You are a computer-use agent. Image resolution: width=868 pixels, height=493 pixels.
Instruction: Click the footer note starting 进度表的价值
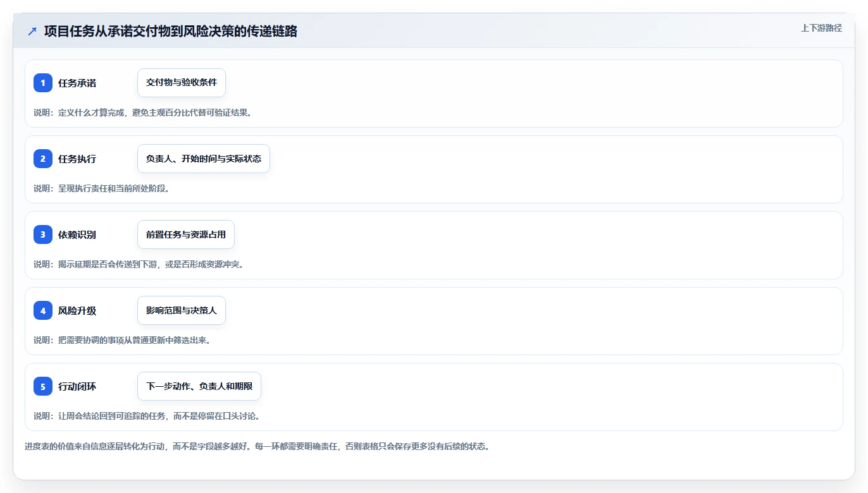click(x=257, y=446)
